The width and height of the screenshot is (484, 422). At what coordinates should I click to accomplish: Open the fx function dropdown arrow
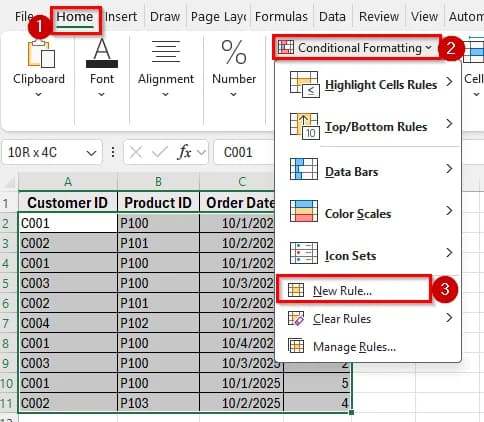tap(201, 153)
